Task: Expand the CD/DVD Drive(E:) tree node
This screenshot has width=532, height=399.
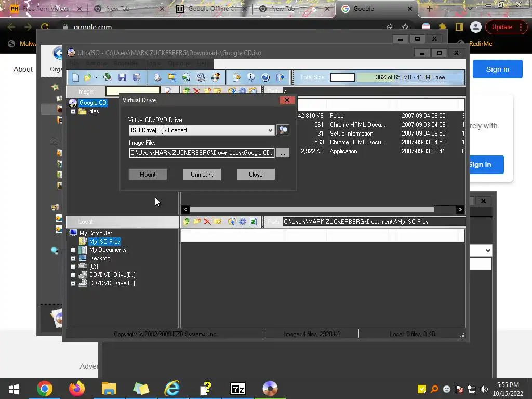Action: point(73,283)
